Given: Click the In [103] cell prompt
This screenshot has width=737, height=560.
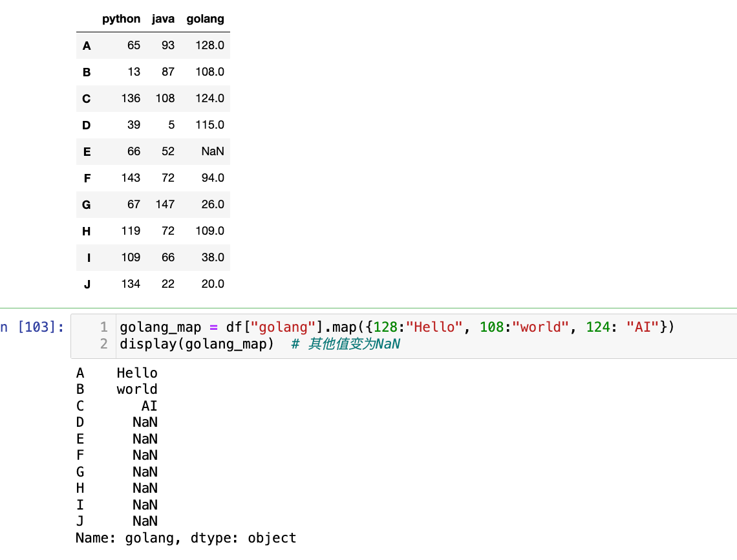Looking at the screenshot, I should pyautogui.click(x=32, y=327).
